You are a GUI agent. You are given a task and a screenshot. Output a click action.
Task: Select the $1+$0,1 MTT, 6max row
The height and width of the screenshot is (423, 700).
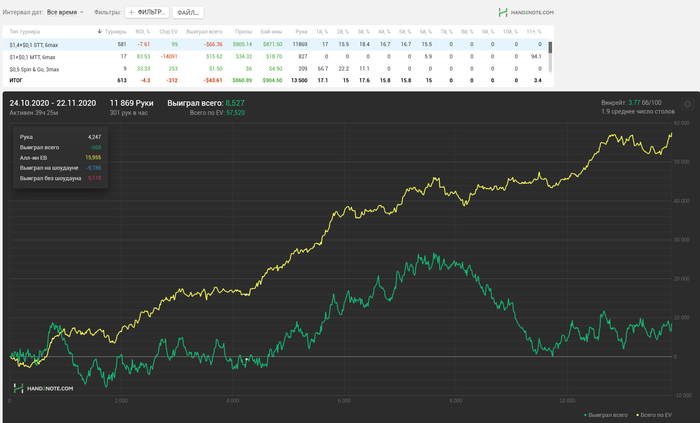click(x=275, y=57)
